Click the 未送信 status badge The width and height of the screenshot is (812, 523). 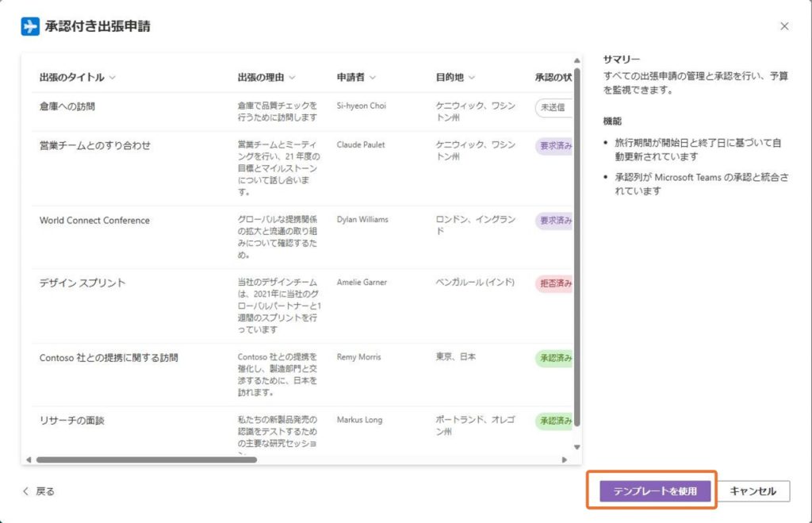tap(553, 108)
